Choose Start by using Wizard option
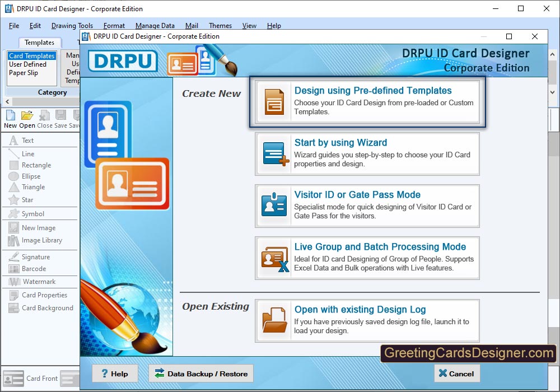Viewport: 560px width, 392px height. tap(367, 154)
